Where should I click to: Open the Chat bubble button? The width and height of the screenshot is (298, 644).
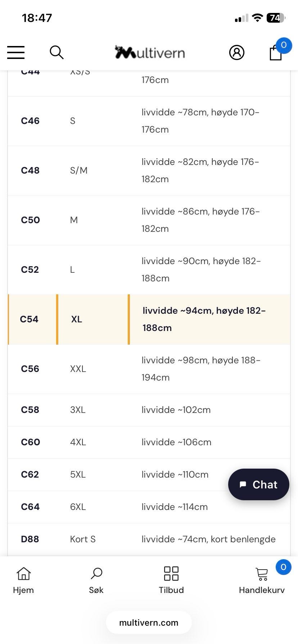(x=259, y=484)
